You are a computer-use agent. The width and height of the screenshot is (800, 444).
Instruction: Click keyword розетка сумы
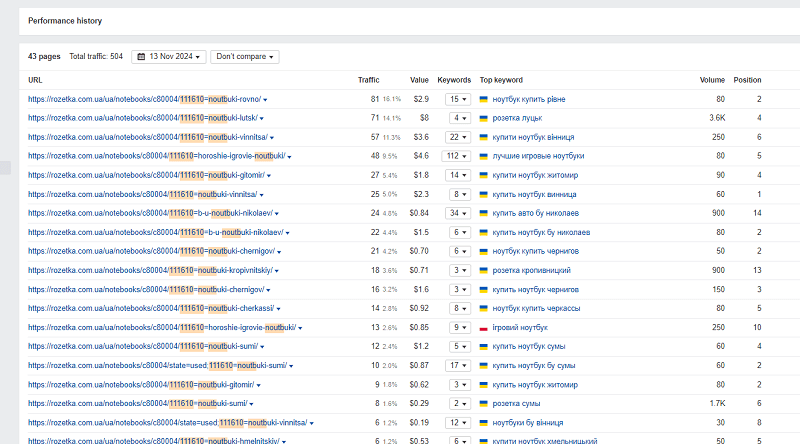tap(516, 404)
